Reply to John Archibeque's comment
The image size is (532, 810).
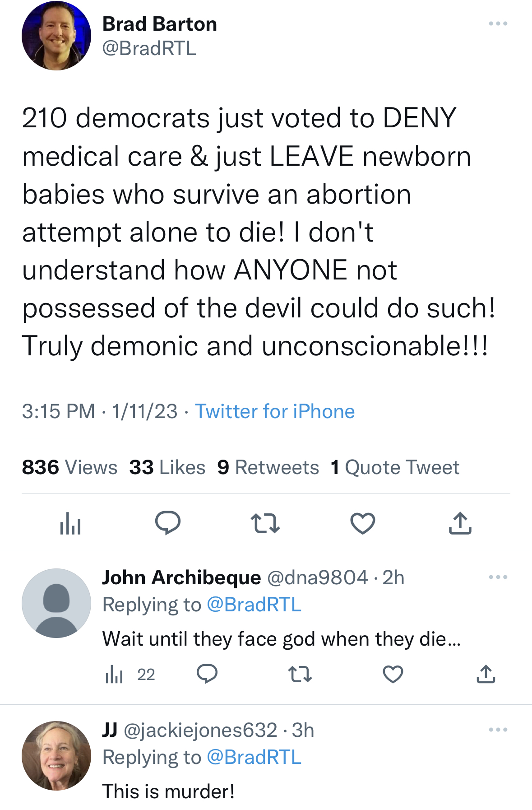(207, 674)
